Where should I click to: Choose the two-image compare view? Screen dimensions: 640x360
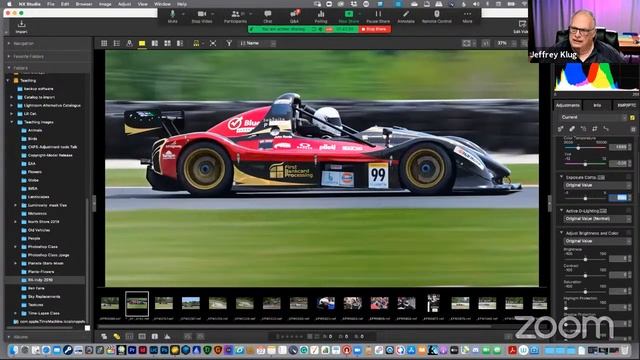click(x=155, y=43)
